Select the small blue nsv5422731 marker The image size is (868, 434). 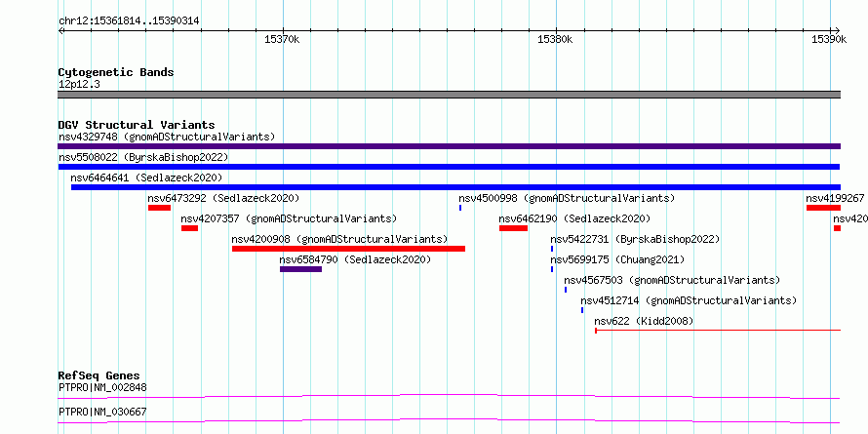click(x=552, y=249)
